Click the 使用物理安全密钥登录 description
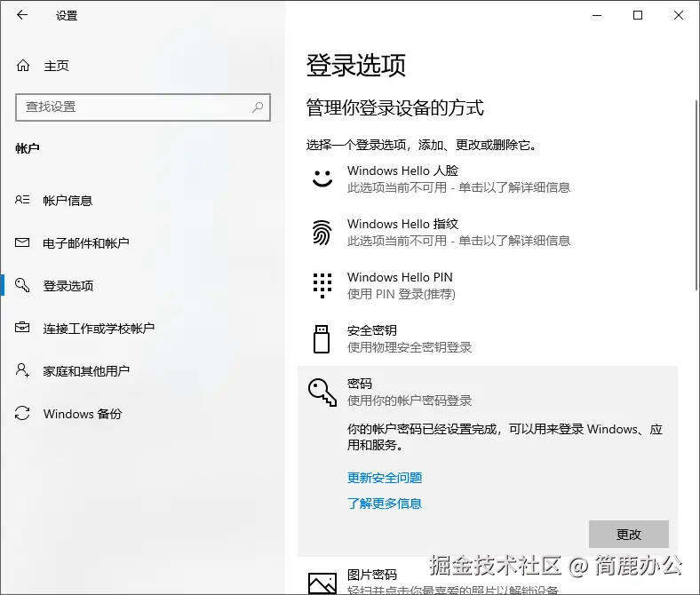Screen dimensions: 700x595 pyautogui.click(x=410, y=347)
